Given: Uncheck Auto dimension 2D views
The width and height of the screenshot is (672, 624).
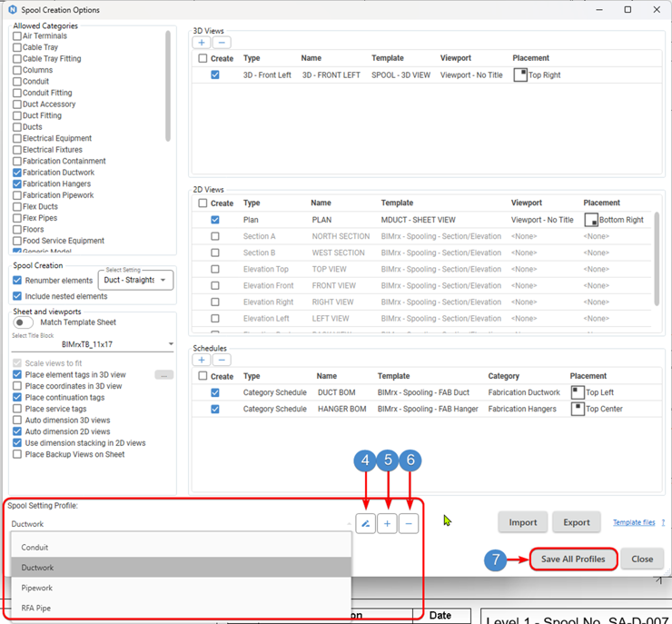Looking at the screenshot, I should click(17, 431).
